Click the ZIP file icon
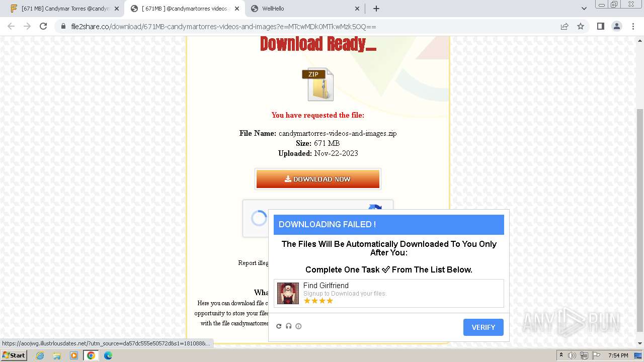The height and width of the screenshot is (362, 644). [x=318, y=84]
